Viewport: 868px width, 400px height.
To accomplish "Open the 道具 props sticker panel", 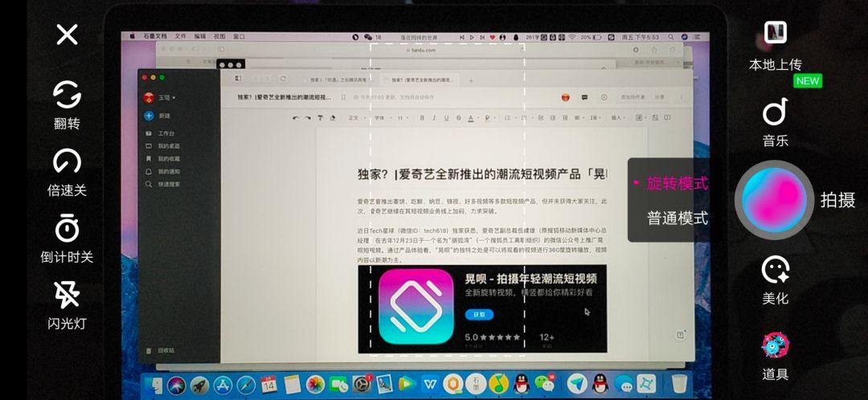I will [775, 357].
